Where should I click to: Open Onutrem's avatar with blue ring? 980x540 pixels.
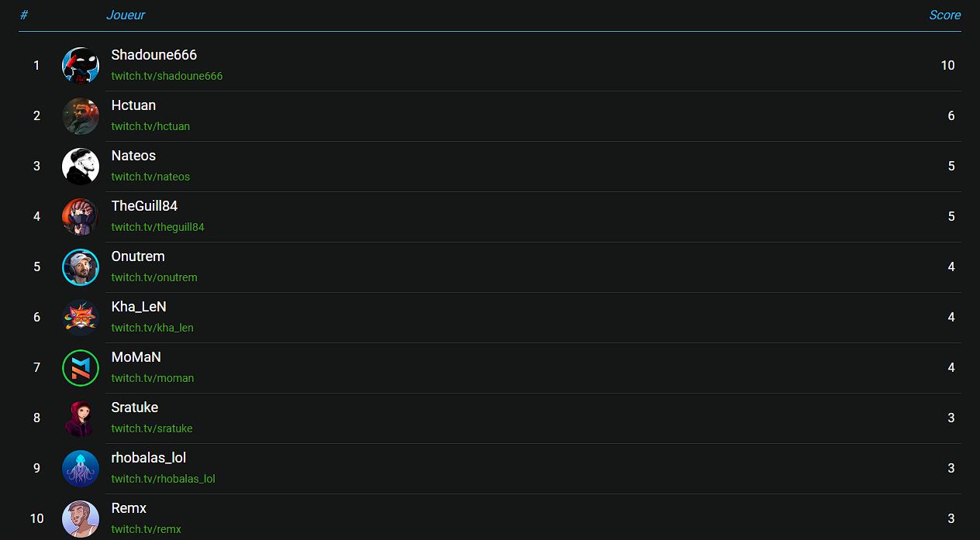pos(81,267)
